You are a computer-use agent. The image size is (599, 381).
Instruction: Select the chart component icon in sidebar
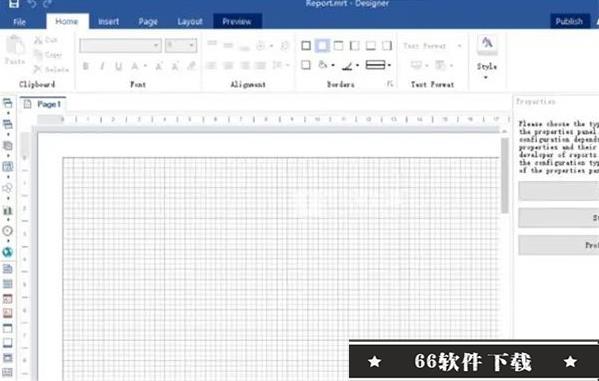pos(7,210)
